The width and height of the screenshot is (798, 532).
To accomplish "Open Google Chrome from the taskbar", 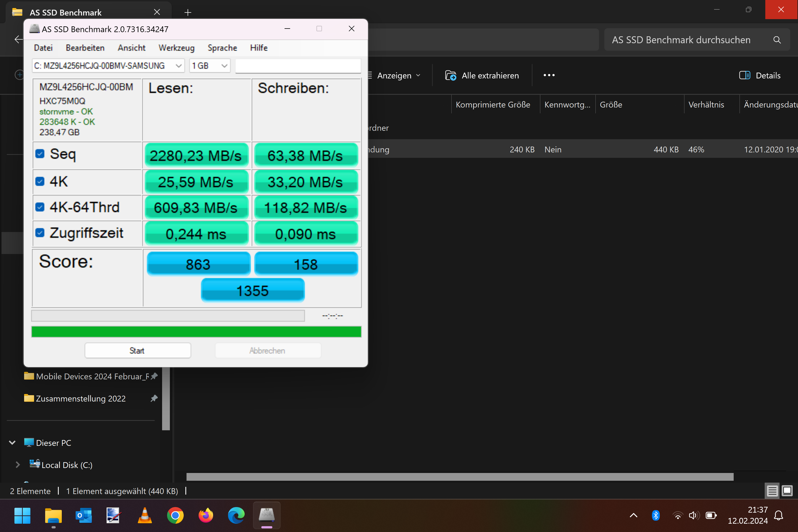I will tap(175, 515).
